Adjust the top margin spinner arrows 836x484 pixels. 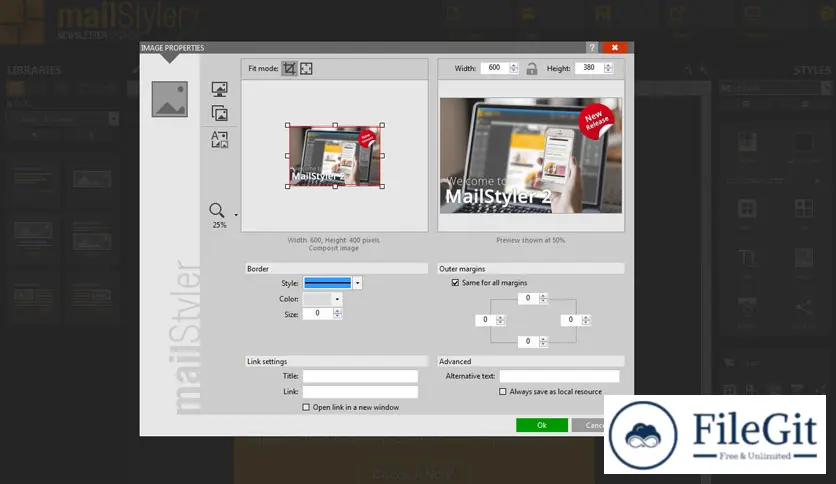543,299
